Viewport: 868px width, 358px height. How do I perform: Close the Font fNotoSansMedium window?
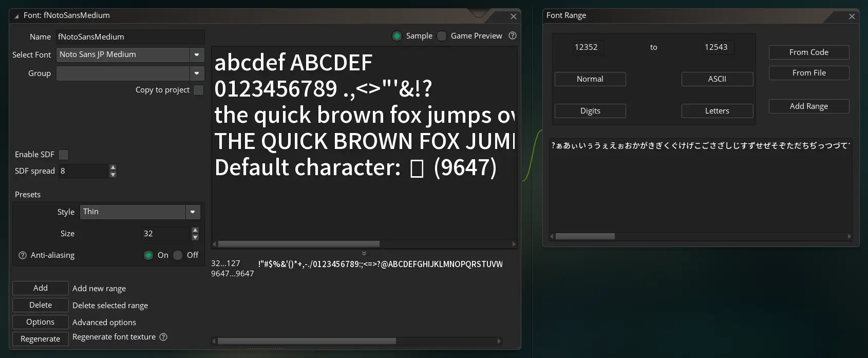pos(513,16)
